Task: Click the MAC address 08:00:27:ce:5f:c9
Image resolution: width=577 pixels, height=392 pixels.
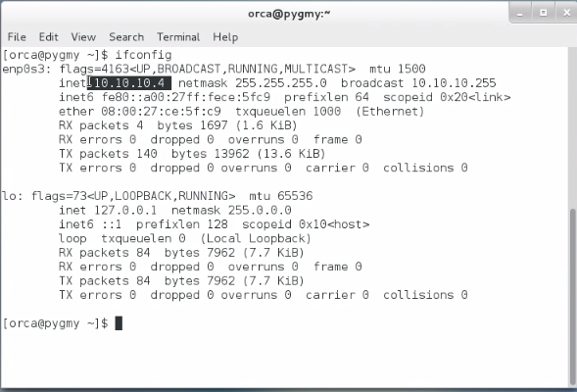Action: tap(161, 112)
